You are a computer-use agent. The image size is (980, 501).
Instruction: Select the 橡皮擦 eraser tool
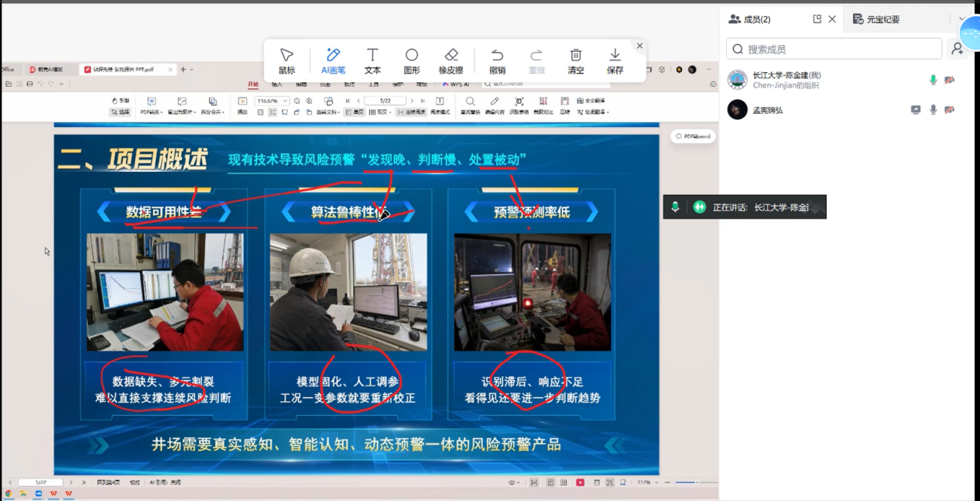coord(451,60)
